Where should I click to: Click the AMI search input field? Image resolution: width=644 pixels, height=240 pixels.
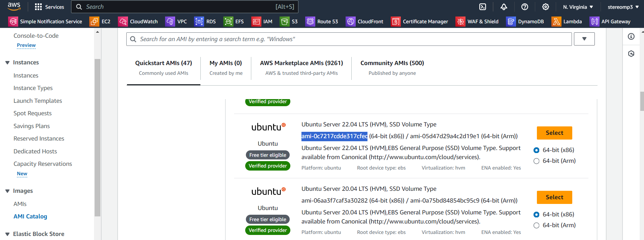(x=349, y=39)
